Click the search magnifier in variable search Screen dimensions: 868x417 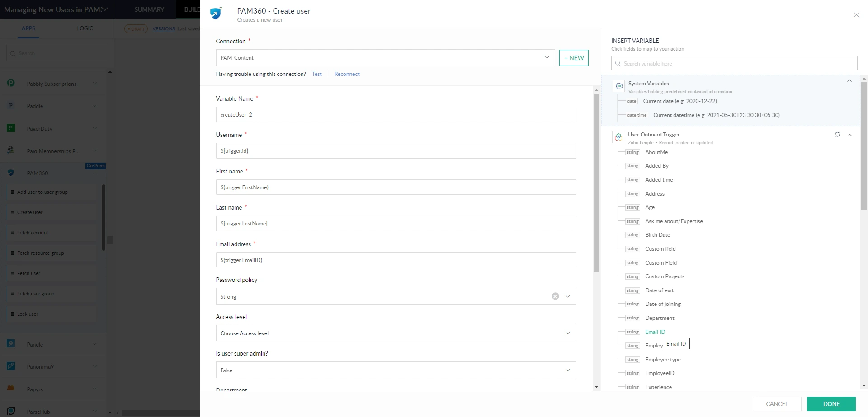point(618,64)
